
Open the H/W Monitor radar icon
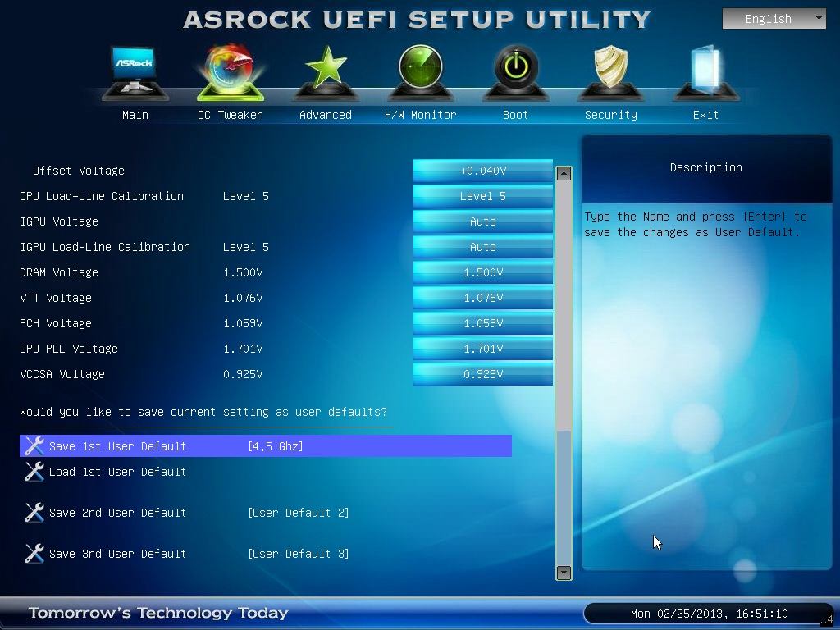coord(421,73)
